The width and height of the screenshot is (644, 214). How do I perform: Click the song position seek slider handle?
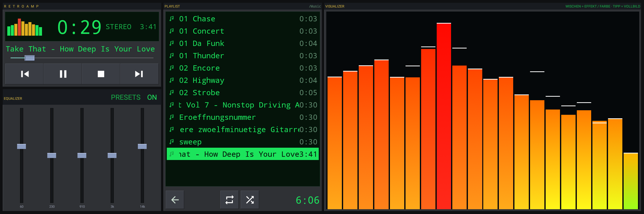coord(30,58)
